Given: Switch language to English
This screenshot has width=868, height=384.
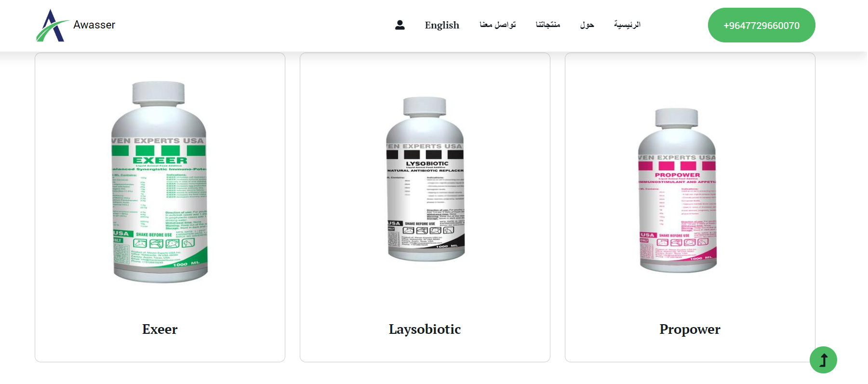Looking at the screenshot, I should [442, 25].
